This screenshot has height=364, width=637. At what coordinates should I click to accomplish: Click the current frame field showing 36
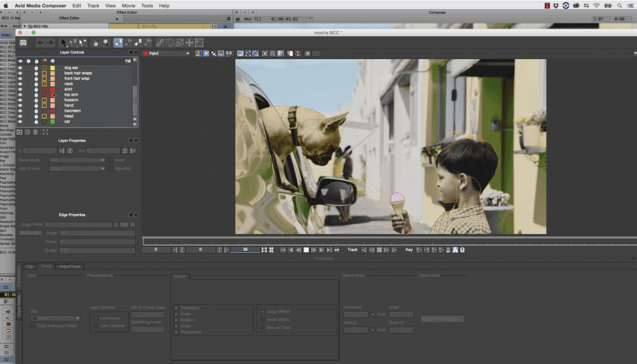(245, 250)
